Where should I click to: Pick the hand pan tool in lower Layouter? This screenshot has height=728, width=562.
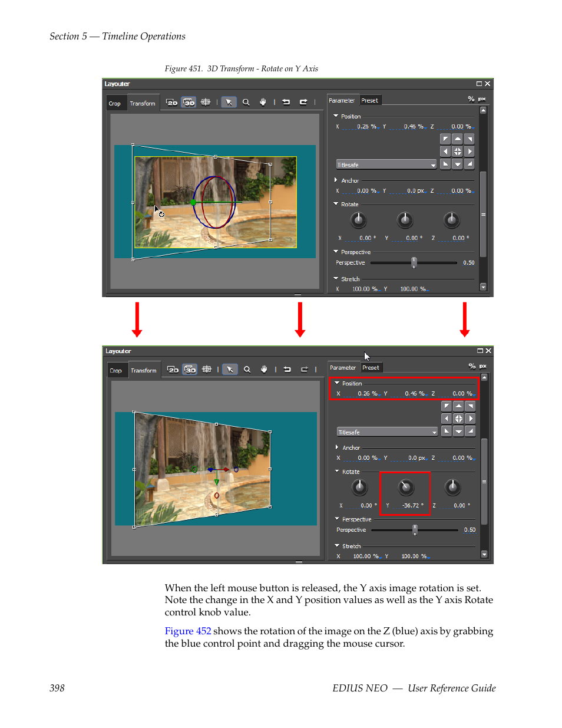tap(264, 370)
